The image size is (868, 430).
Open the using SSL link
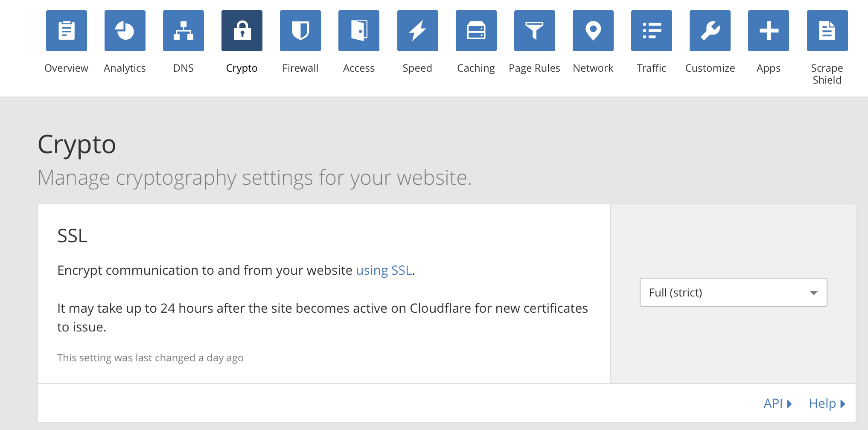point(384,270)
